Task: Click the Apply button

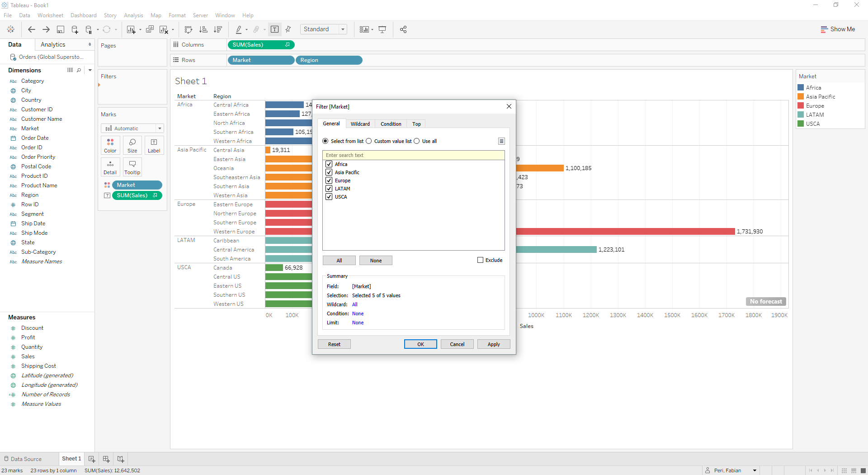Action: 494,344
